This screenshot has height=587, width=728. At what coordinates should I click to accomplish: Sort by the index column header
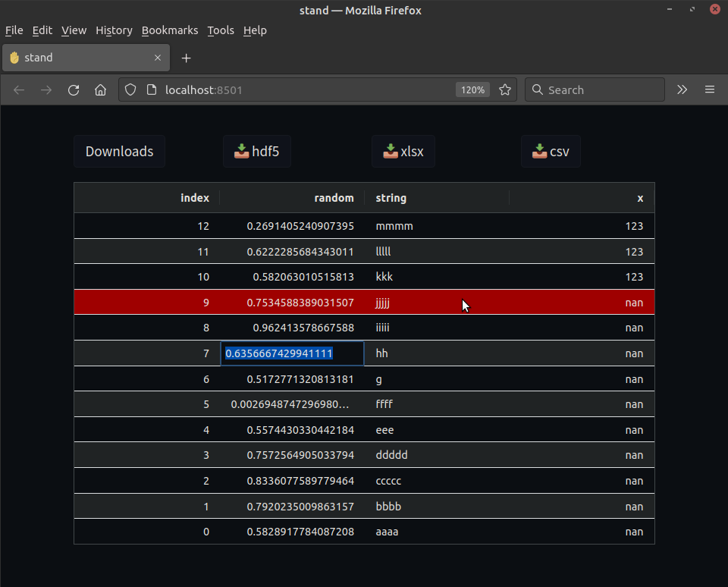(146, 198)
